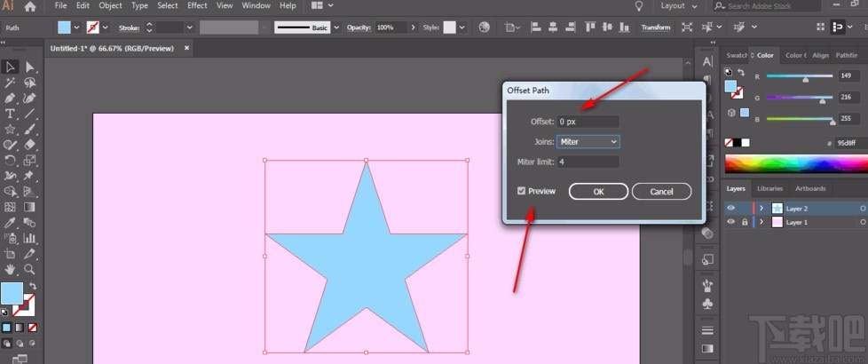The height and width of the screenshot is (364, 868).
Task: Open the Effect menu
Action: 197,5
